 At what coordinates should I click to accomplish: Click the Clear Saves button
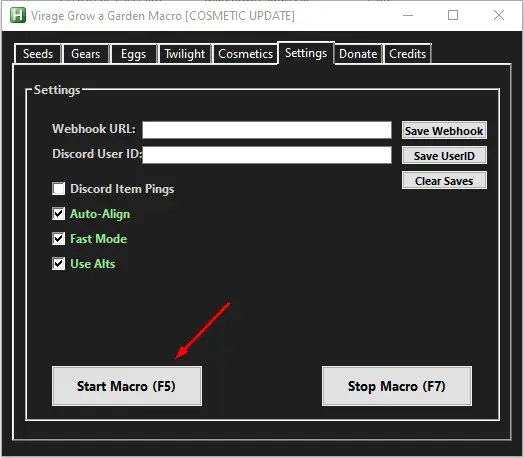tap(444, 180)
